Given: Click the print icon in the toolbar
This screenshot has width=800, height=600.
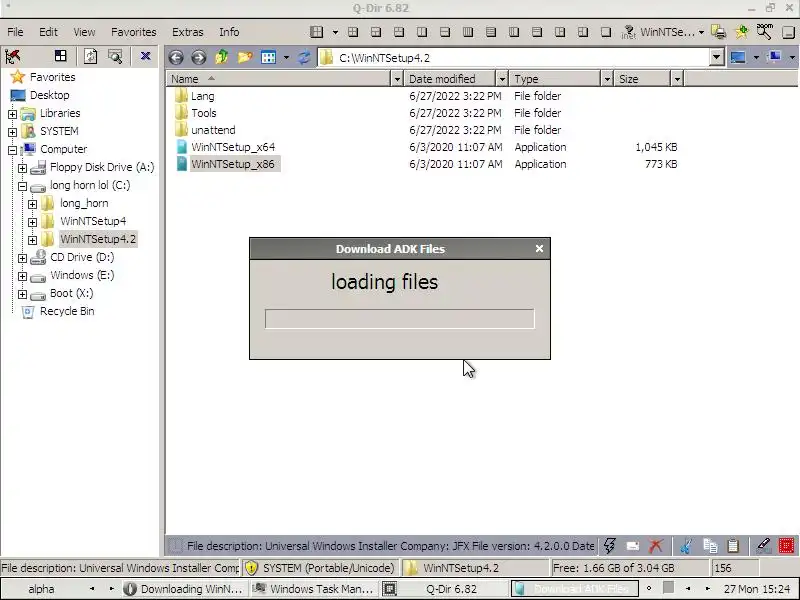Looking at the screenshot, I should click(x=718, y=32).
